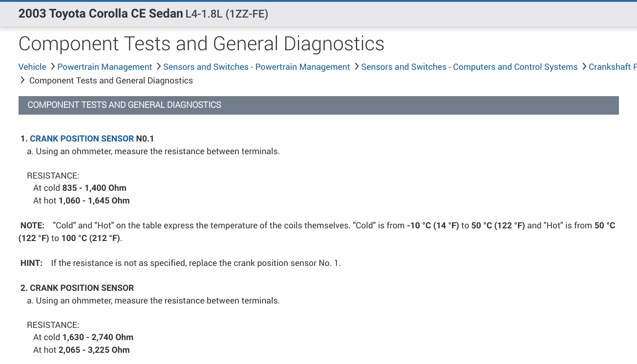The width and height of the screenshot is (637, 364).
Task: Click the chevron on the second breadcrumb row
Action: (x=22, y=80)
